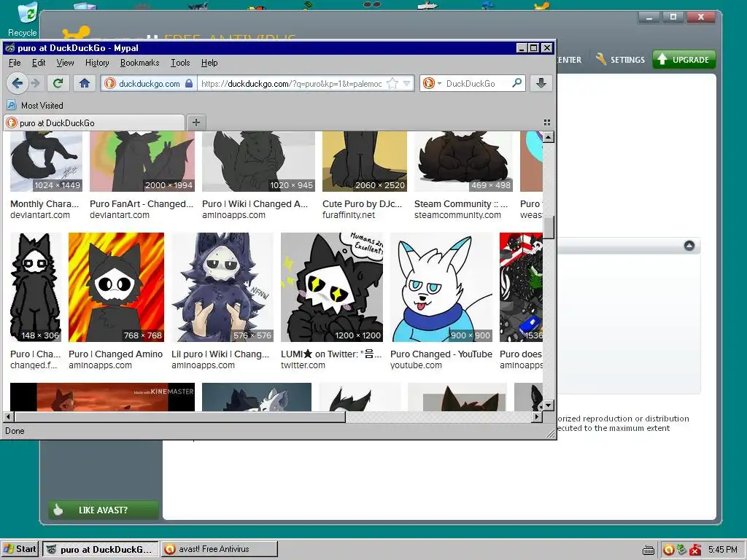This screenshot has width=747, height=560.
Task: Click the magnifier in the DuckDuckGo search box
Action: 516,83
